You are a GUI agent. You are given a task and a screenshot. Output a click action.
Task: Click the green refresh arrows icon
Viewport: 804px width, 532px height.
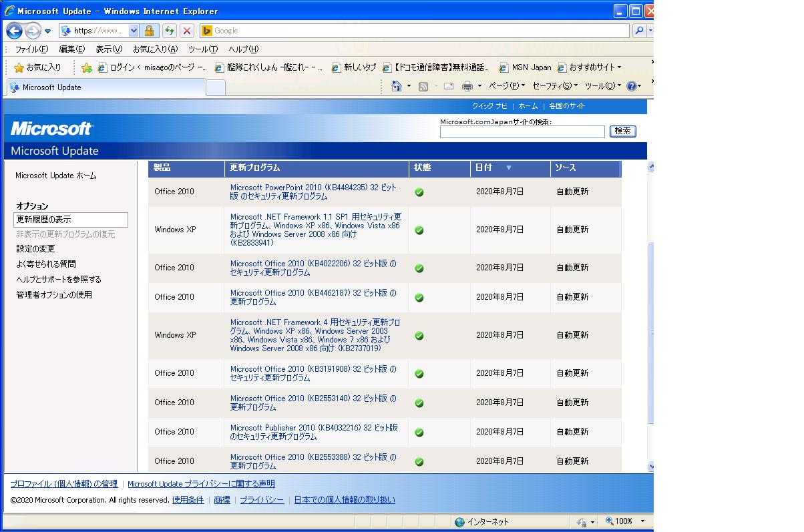pyautogui.click(x=170, y=31)
